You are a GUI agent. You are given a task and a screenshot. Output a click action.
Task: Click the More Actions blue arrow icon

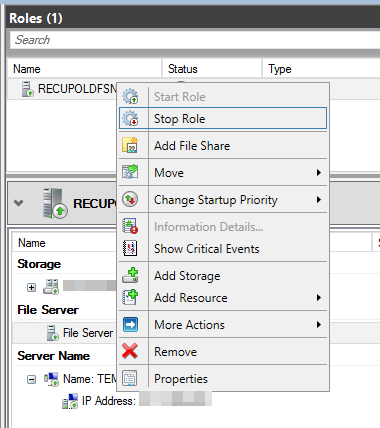pyautogui.click(x=130, y=324)
